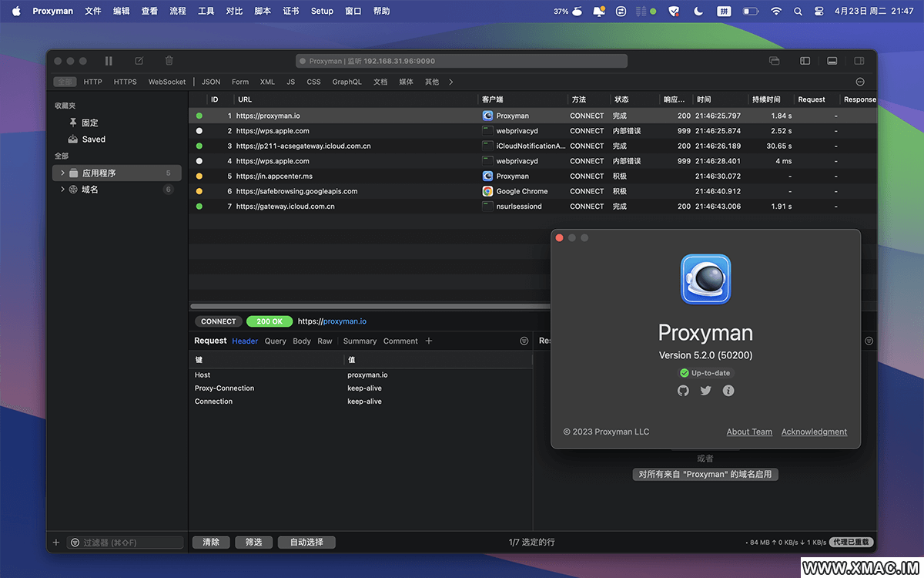Open the Comment request tab
The image size is (924, 578).
click(x=400, y=341)
